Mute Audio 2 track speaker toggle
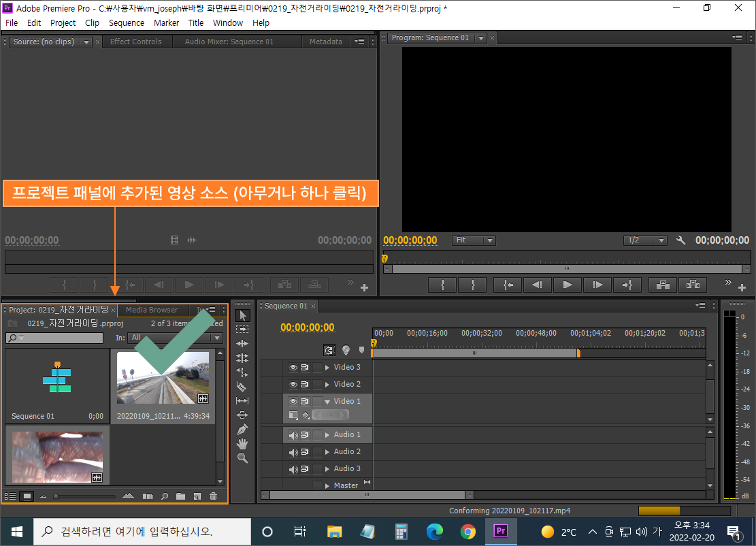This screenshot has height=546, width=756. click(293, 452)
